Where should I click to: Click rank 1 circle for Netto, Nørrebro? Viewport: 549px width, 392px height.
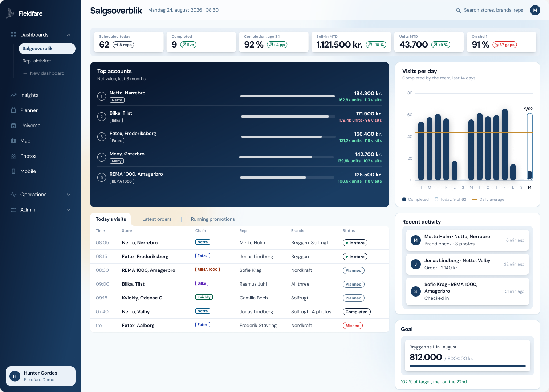[102, 96]
